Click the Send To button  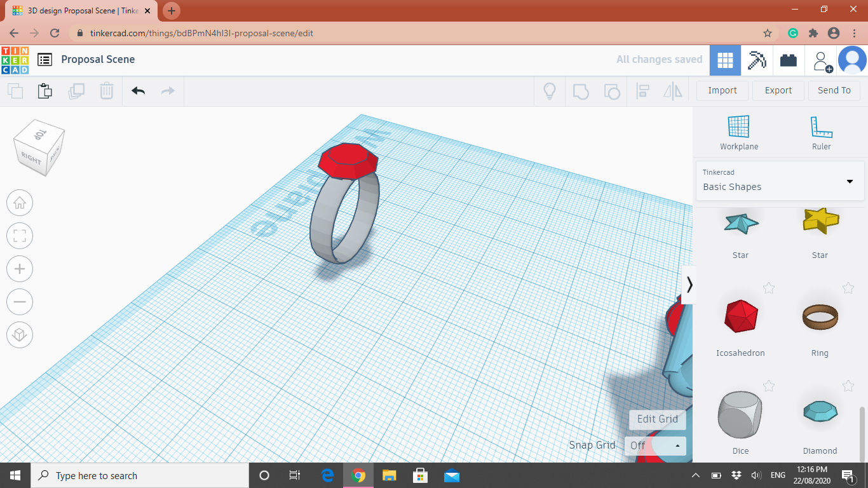pyautogui.click(x=834, y=90)
